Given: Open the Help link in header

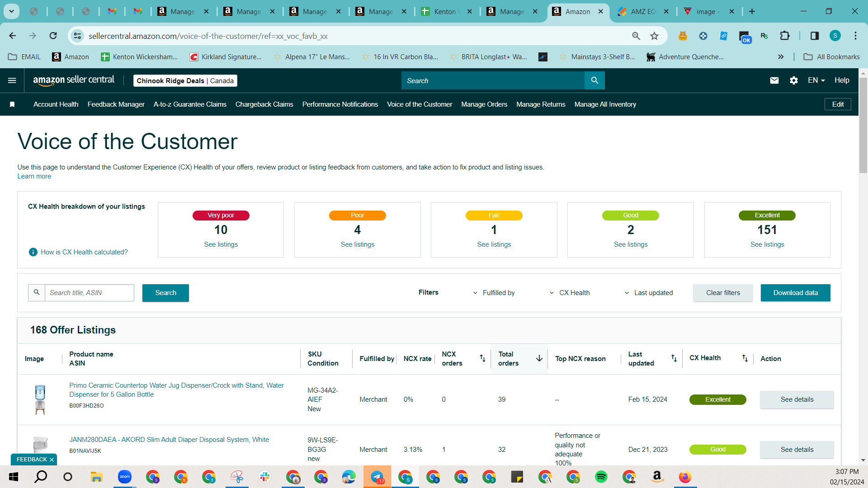Looking at the screenshot, I should (x=842, y=80).
